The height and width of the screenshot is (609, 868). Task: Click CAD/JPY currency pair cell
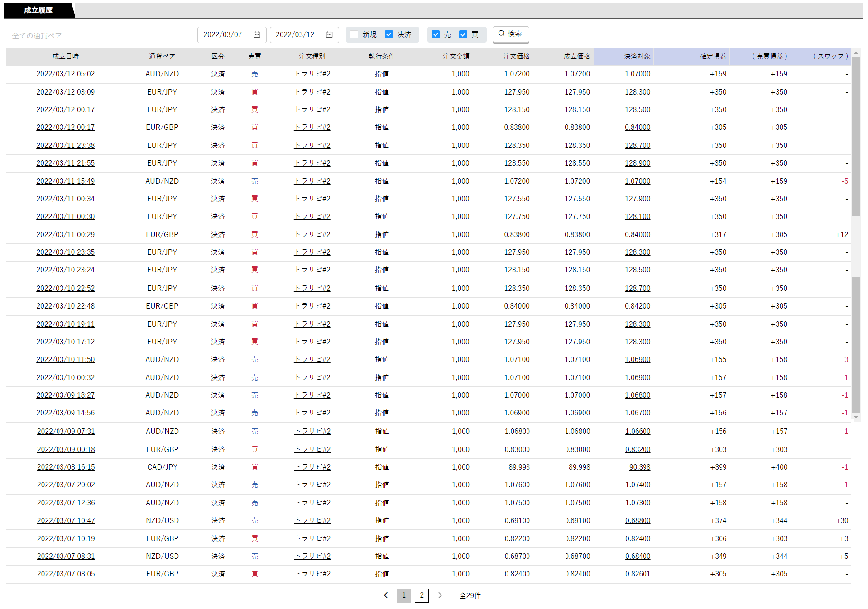pos(162,467)
